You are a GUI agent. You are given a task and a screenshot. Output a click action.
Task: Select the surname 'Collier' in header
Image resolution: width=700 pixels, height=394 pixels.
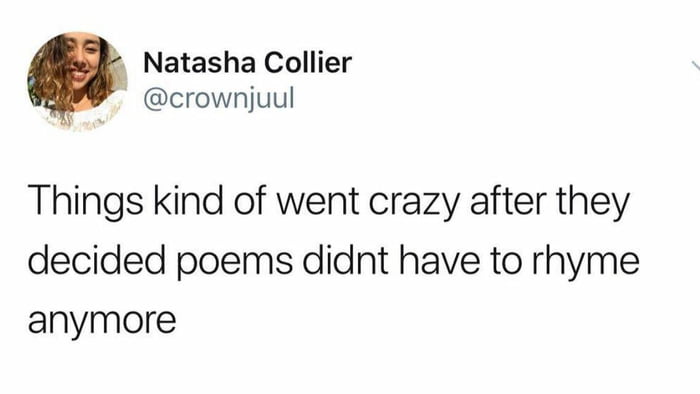point(308,63)
